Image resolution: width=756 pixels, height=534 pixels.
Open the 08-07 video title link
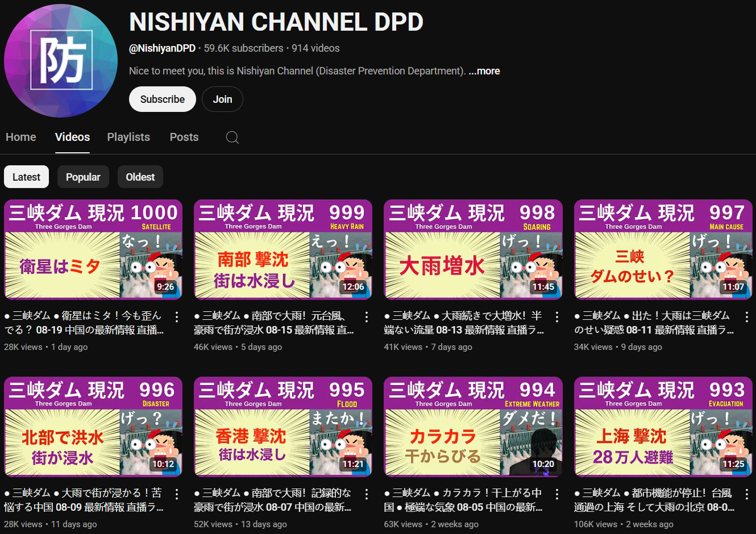pyautogui.click(x=274, y=500)
